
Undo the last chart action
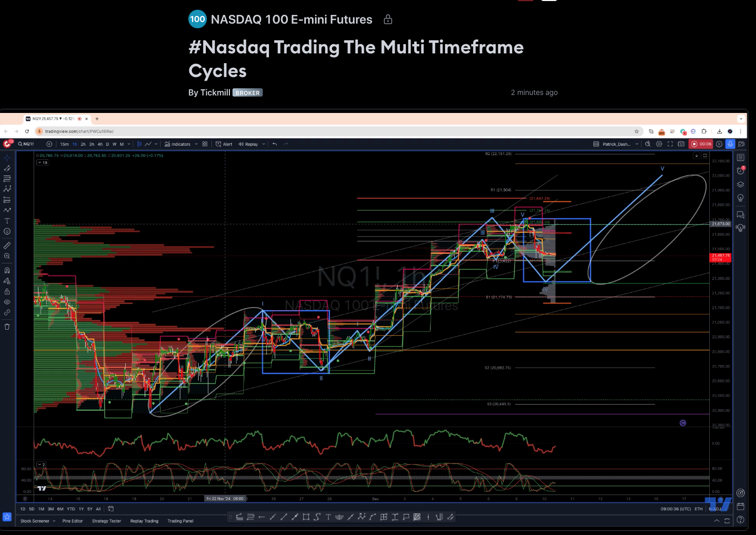click(275, 144)
